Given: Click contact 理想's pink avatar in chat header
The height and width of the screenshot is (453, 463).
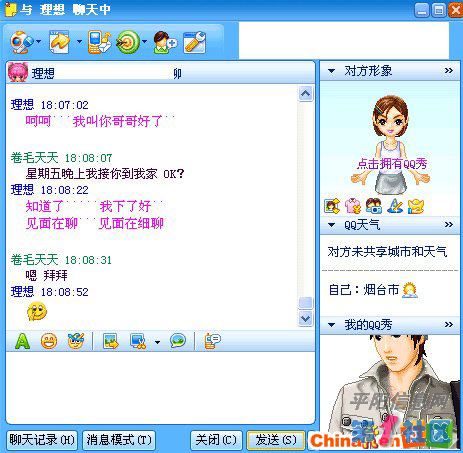Looking at the screenshot, I should (18, 72).
